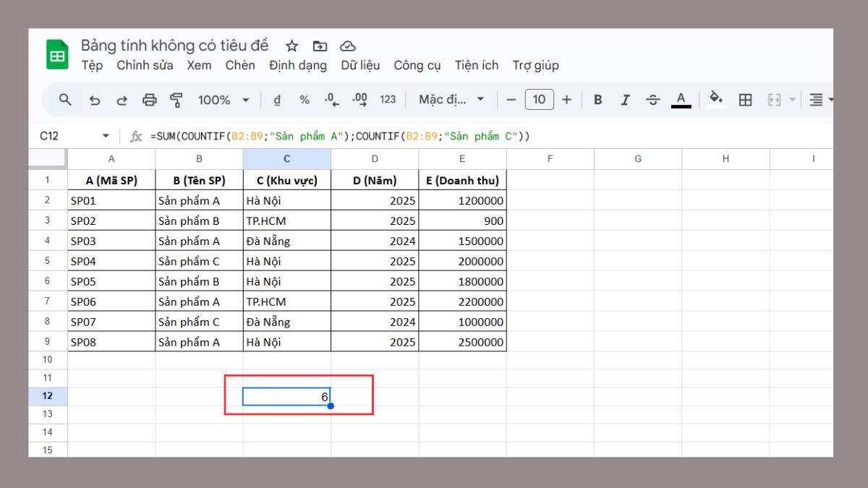Open the name box dropdown arrow beside C12
Image resolution: width=868 pixels, height=488 pixels.
106,136
